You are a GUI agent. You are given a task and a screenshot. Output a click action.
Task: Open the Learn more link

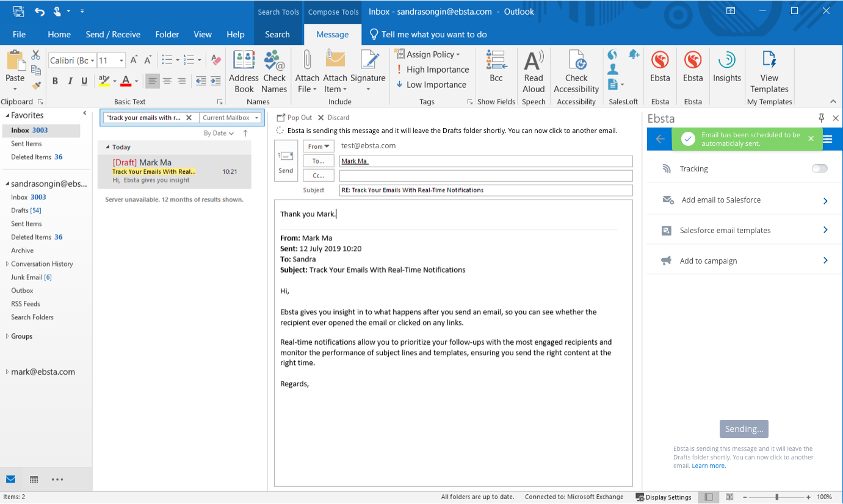tap(709, 466)
